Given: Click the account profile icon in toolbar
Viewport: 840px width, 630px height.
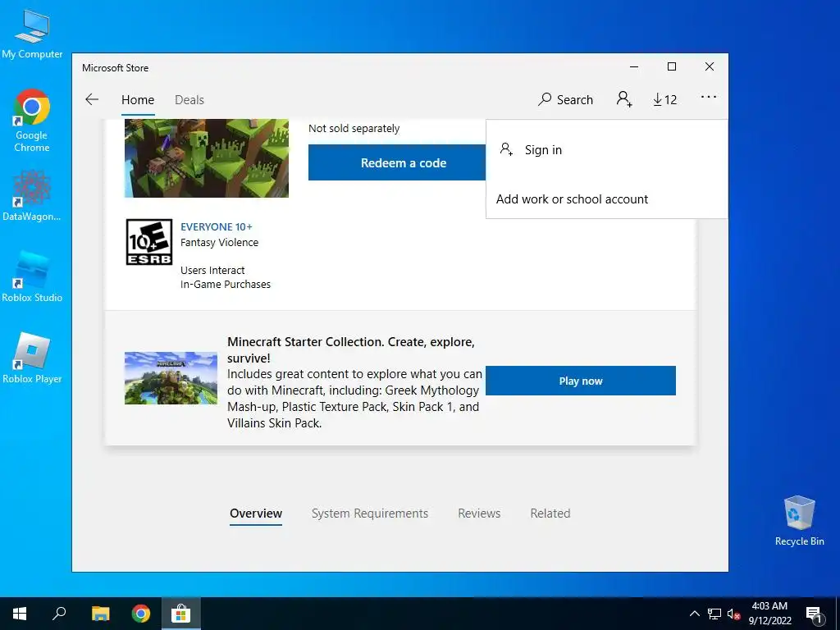Looking at the screenshot, I should pyautogui.click(x=624, y=99).
